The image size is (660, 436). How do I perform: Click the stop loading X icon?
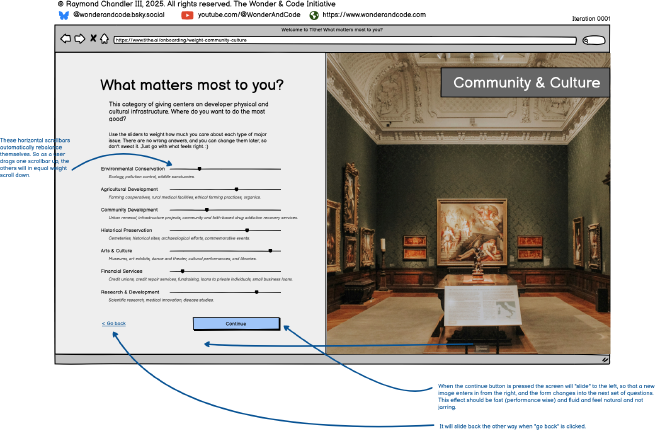[93, 38]
